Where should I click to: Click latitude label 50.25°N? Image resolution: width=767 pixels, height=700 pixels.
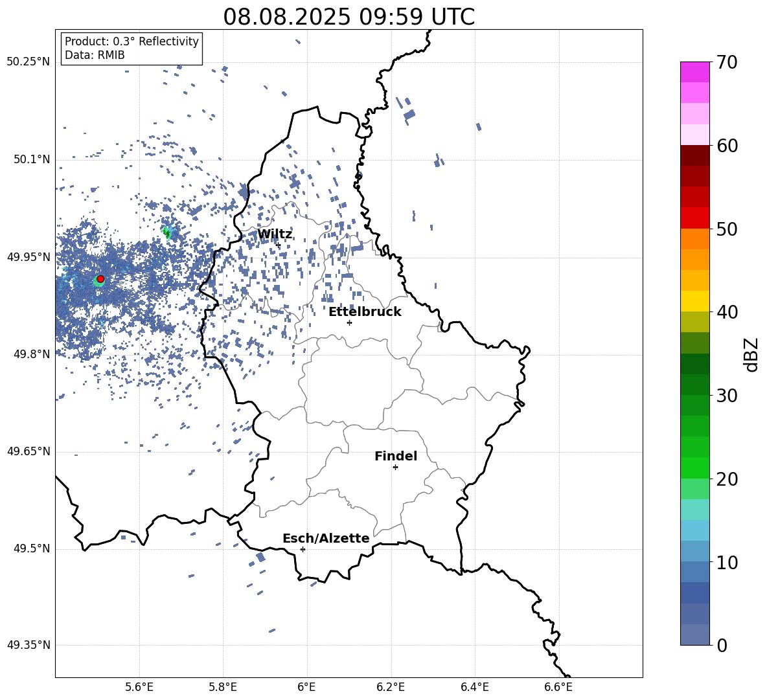tap(29, 62)
